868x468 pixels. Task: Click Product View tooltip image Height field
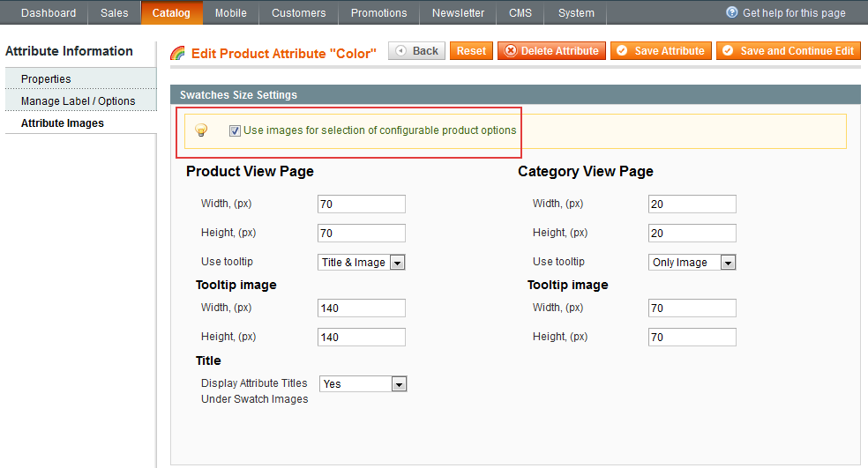[361, 338]
